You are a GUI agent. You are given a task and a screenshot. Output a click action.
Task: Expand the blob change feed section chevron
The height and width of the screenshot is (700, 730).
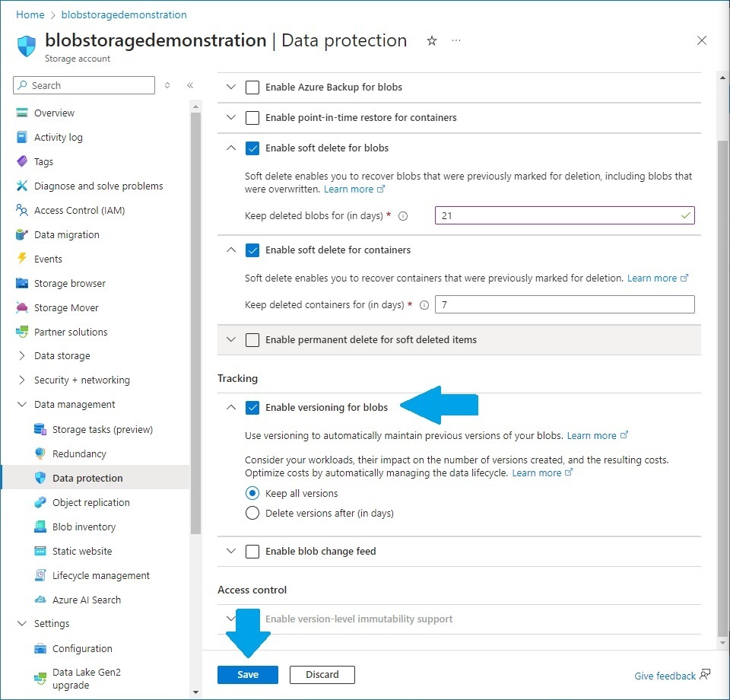click(231, 551)
